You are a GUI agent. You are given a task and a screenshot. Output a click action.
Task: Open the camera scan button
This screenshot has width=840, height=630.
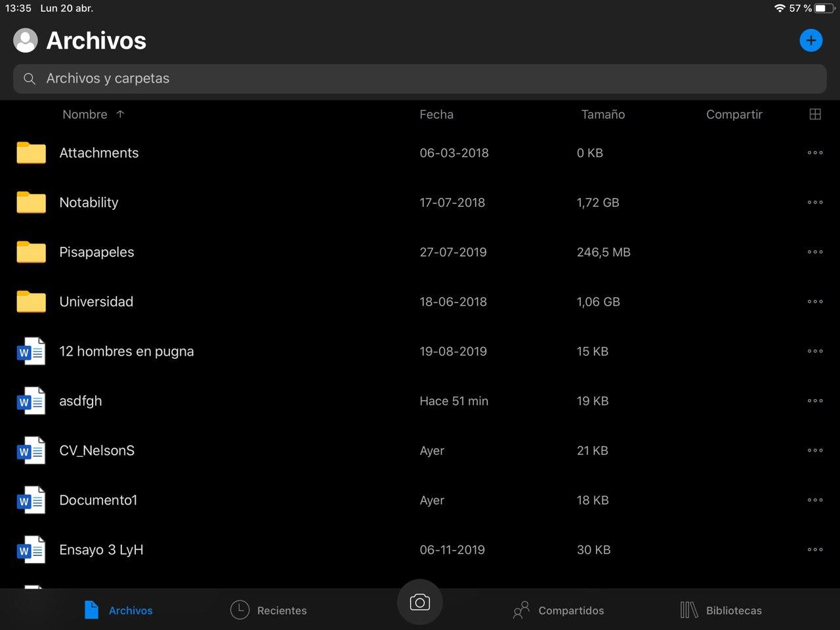[419, 602]
